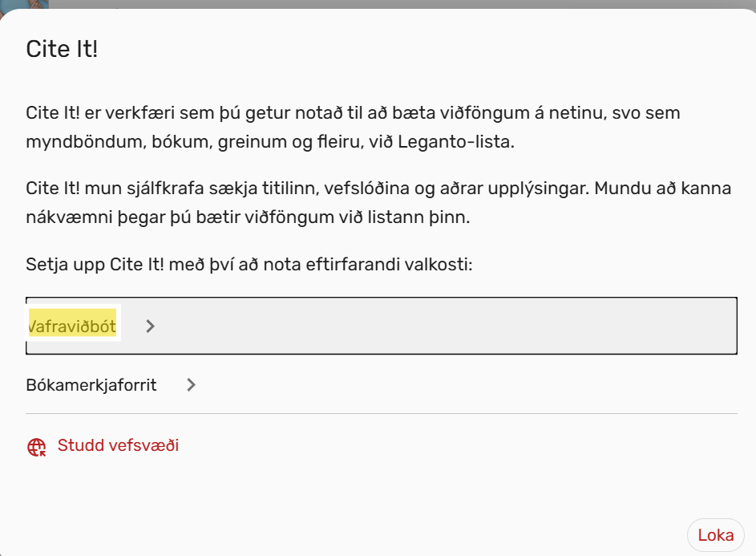The height and width of the screenshot is (556, 756).
Task: Choose the Bókamerkjaforrit option label
Action: [x=91, y=385]
